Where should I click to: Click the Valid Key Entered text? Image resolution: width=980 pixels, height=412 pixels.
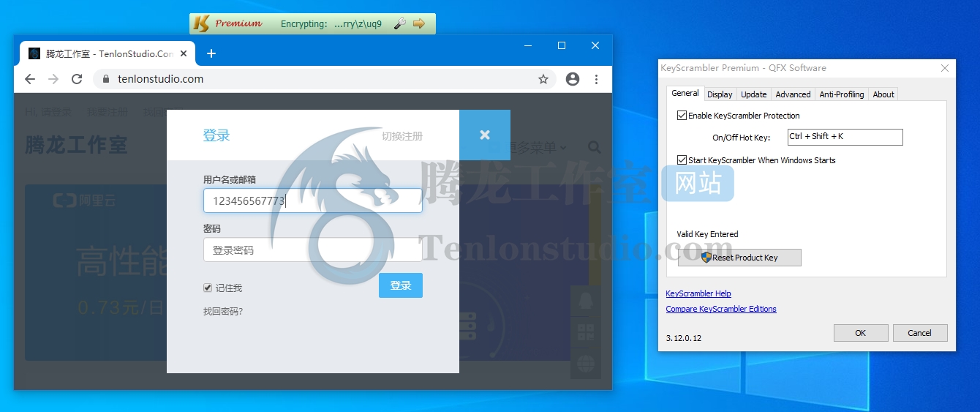pos(707,234)
